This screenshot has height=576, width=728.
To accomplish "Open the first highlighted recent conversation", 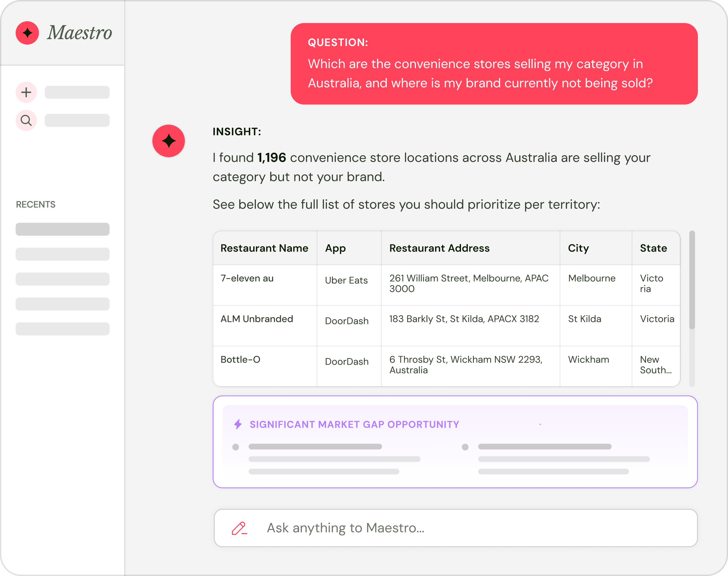I will 62,229.
